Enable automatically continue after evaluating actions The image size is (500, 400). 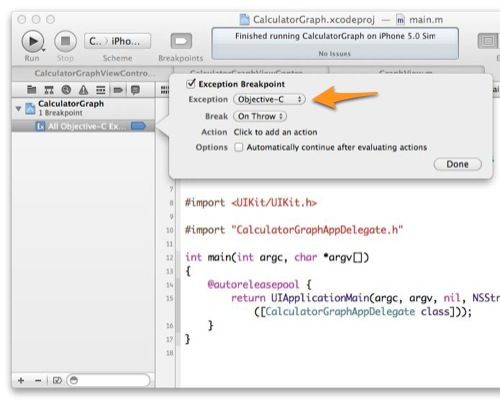point(239,147)
